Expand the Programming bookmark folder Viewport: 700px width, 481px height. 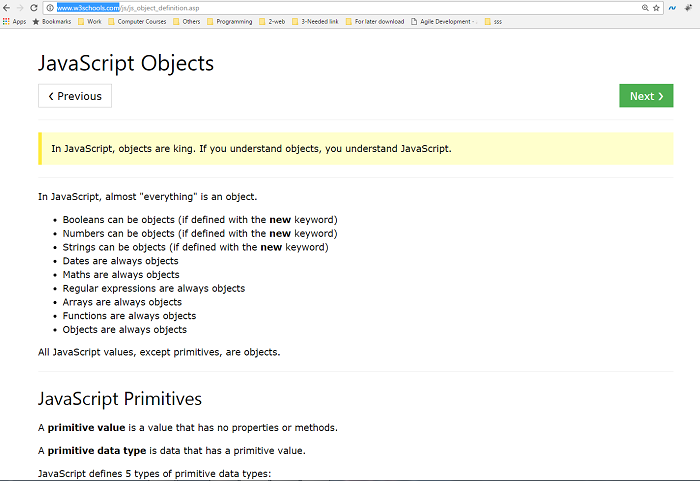pos(229,21)
